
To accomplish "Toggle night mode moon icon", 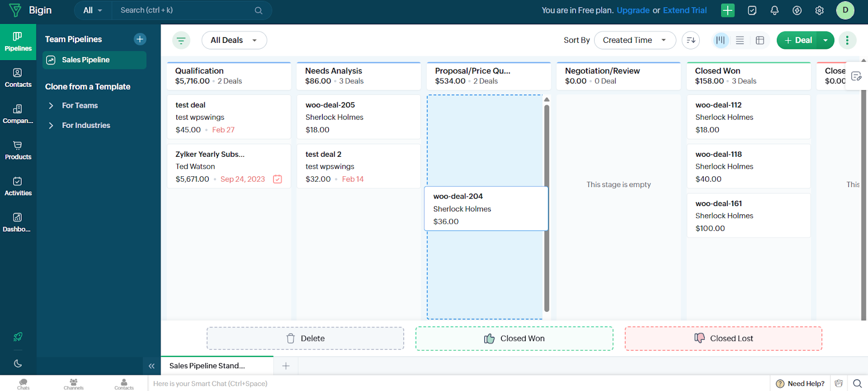I will 18,363.
